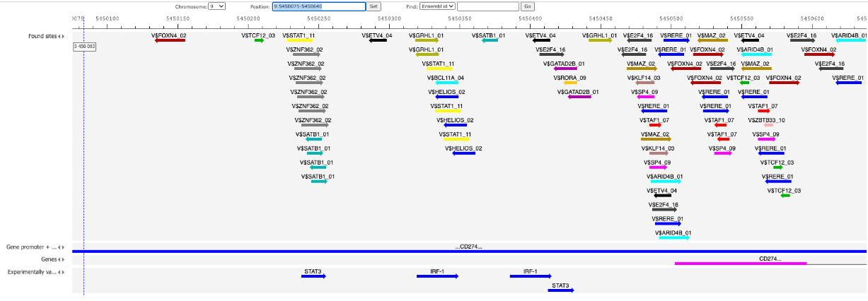The height and width of the screenshot is (301, 868).
Task: Click the blue CD274 promoter bar
Action: pos(470,251)
